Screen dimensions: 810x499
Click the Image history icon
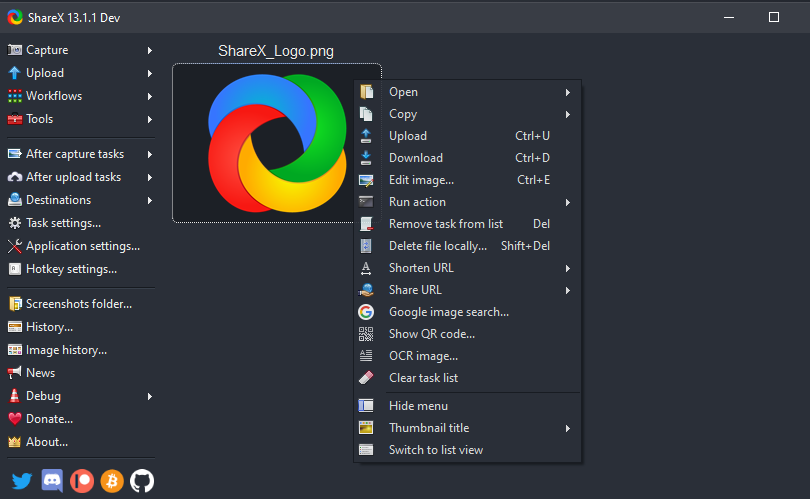click(14, 350)
